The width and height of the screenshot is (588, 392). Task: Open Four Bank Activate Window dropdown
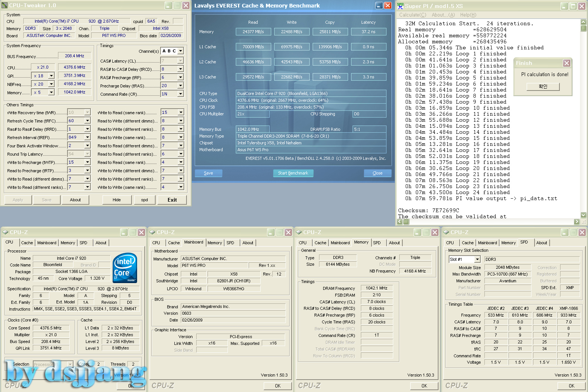(x=87, y=145)
